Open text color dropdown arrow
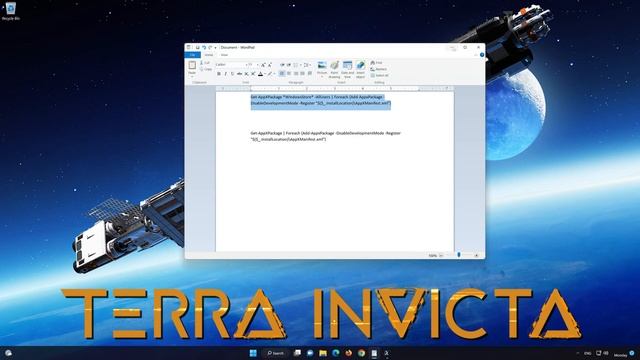 (x=264, y=74)
